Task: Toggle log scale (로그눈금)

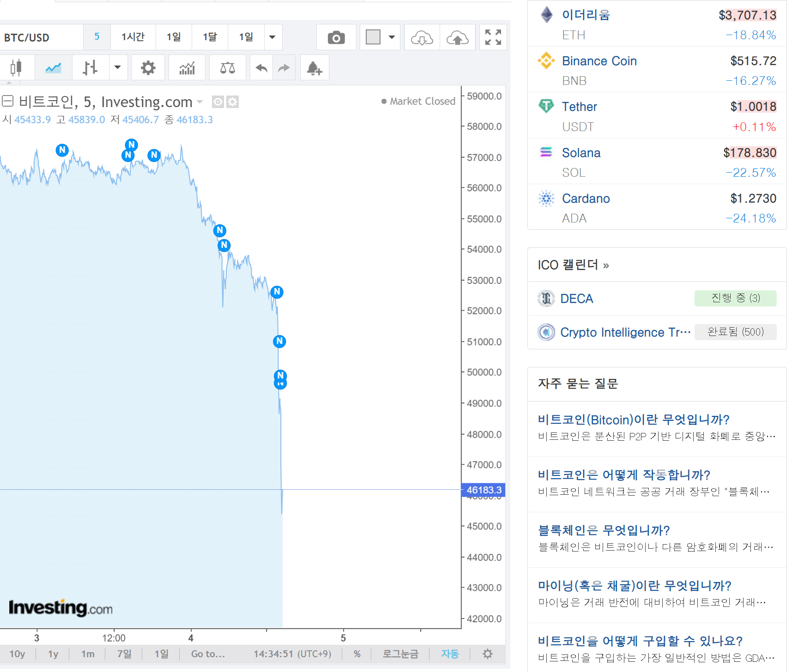Action: click(x=400, y=654)
